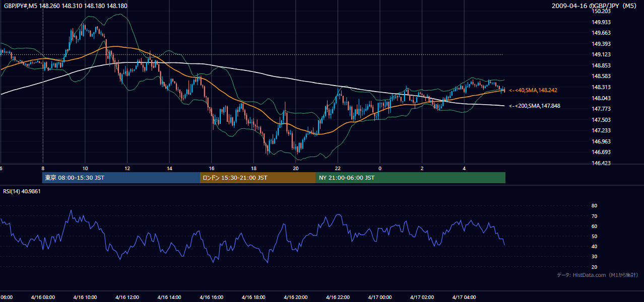Click the 4/17 04:00 time axis label
The height and width of the screenshot is (302, 644).
464,297
